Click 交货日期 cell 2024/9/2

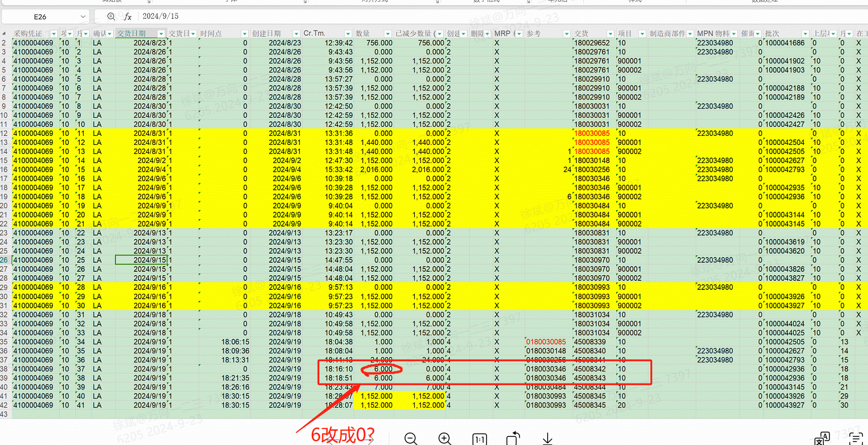click(141, 161)
